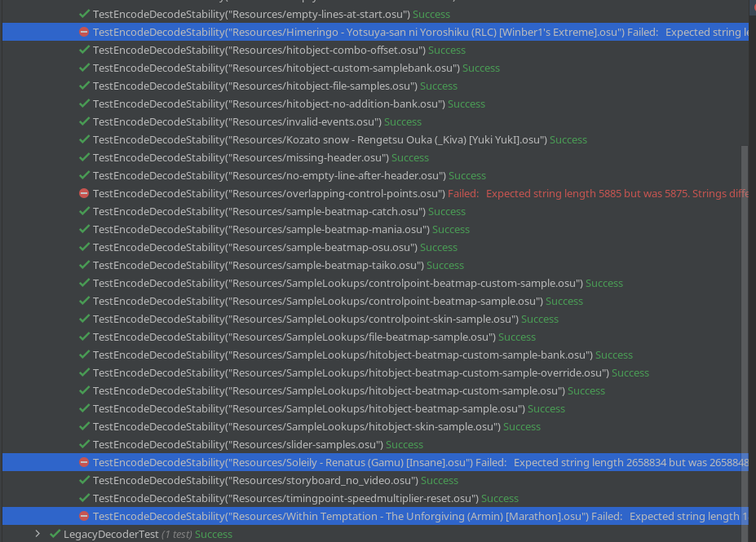Click the red failed icon beside overlapping-control-points test
This screenshot has width=756, height=542.
(x=83, y=193)
